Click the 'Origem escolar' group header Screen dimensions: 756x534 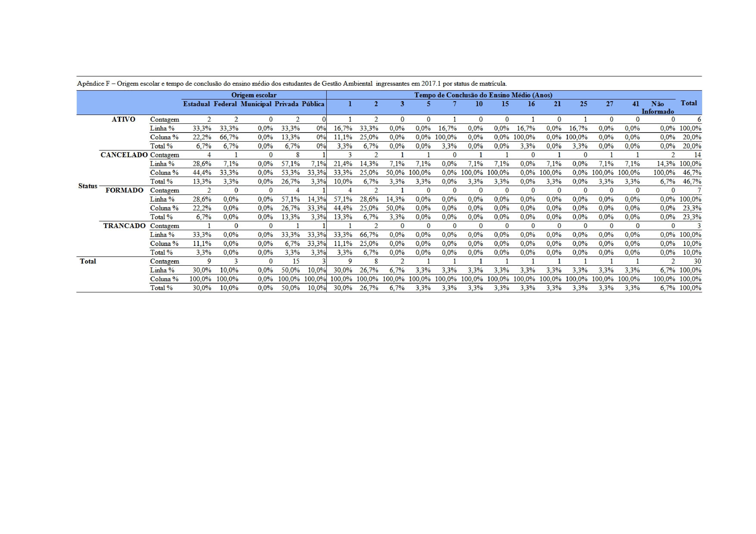(x=253, y=95)
